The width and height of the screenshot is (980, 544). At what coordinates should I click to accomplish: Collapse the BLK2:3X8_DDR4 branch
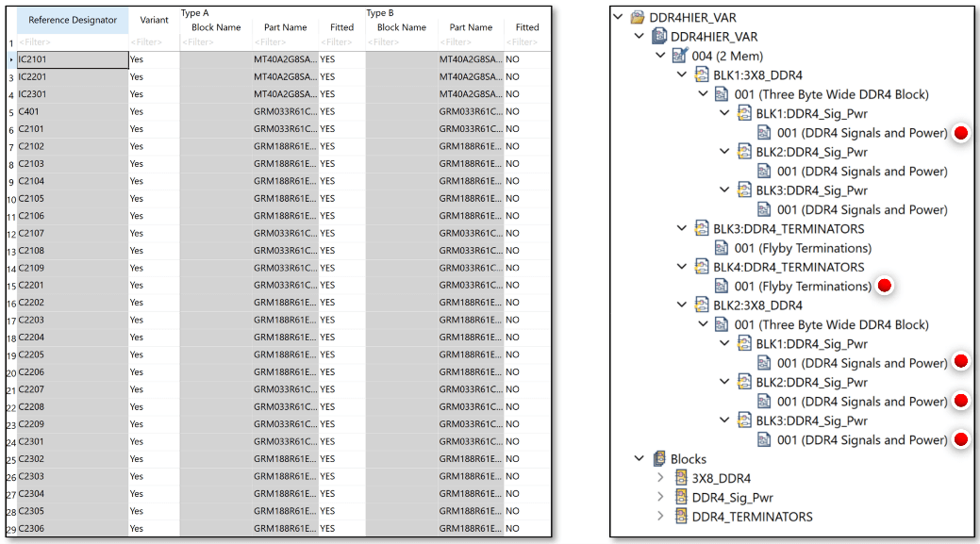[x=682, y=305]
